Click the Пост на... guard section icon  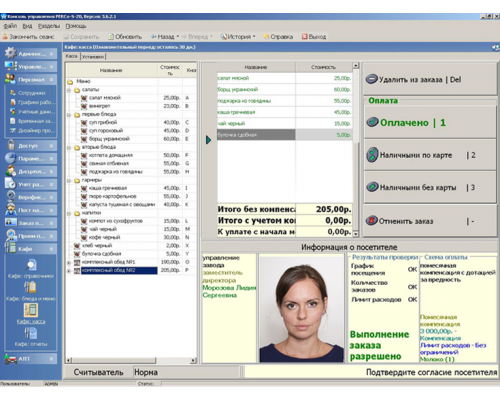coord(10,210)
